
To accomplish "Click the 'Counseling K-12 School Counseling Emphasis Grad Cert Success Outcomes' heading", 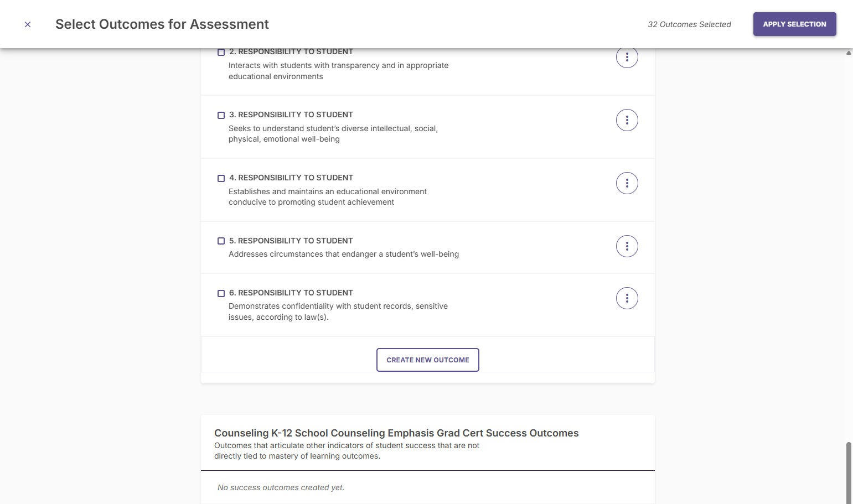I will tap(396, 433).
